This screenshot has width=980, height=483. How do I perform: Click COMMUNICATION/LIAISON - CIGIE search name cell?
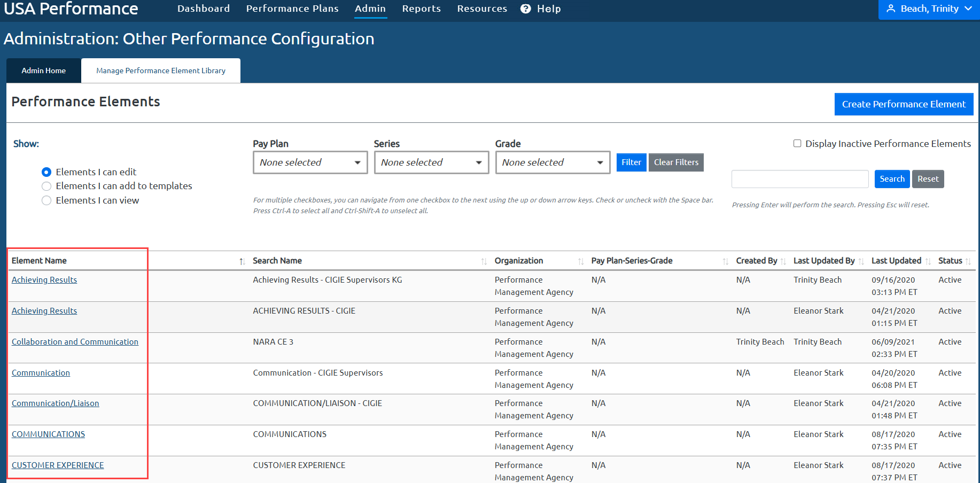click(317, 403)
